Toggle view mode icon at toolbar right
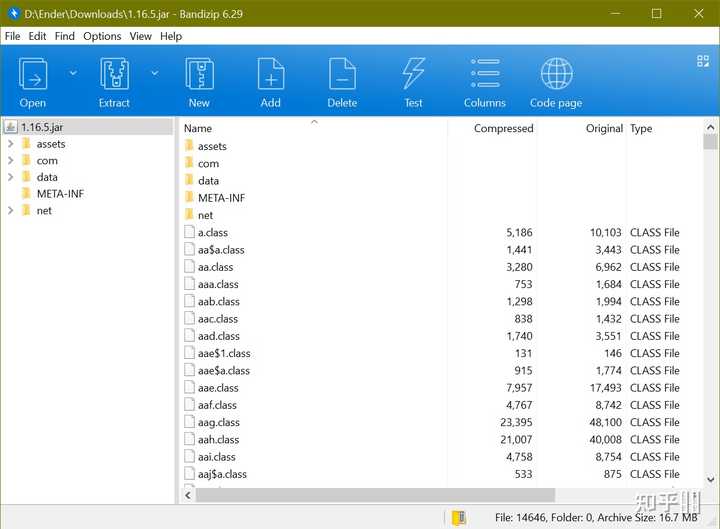This screenshot has width=720, height=529. point(702,61)
